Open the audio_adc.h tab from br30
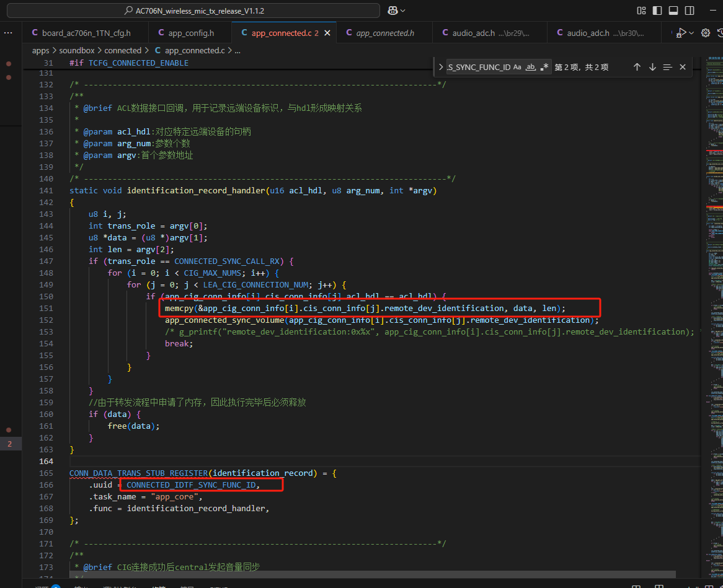The image size is (723, 588). point(604,33)
